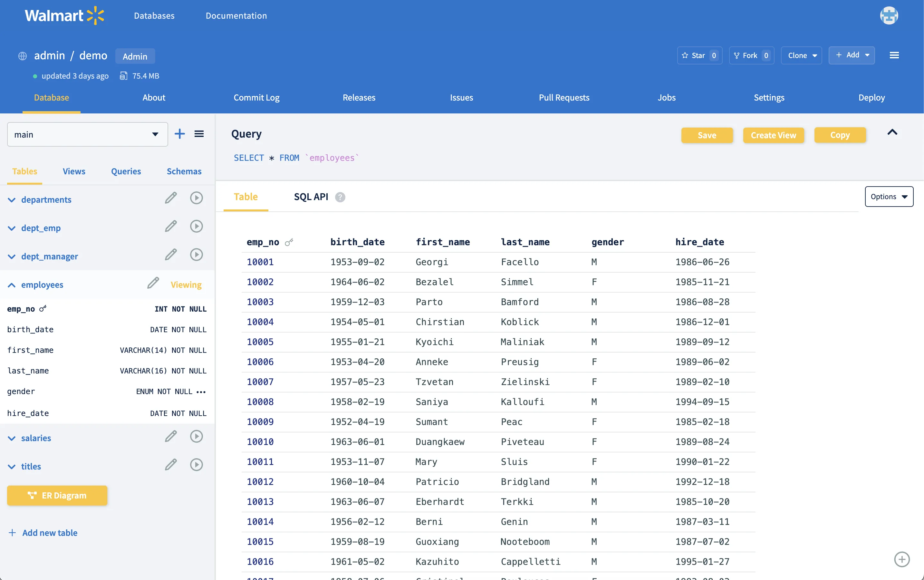This screenshot has width=924, height=580.
Task: Click the circled plus icon at bottom right
Action: point(902,559)
